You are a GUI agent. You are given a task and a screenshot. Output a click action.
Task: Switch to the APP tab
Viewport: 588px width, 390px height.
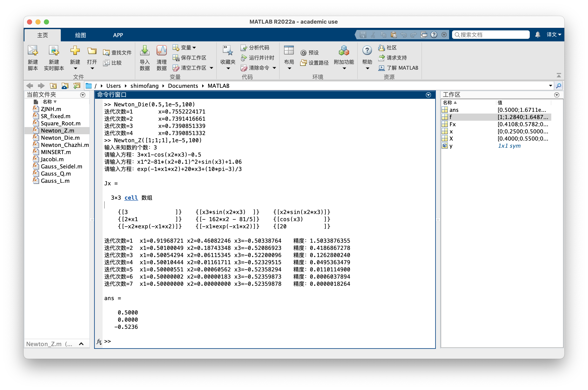click(118, 35)
